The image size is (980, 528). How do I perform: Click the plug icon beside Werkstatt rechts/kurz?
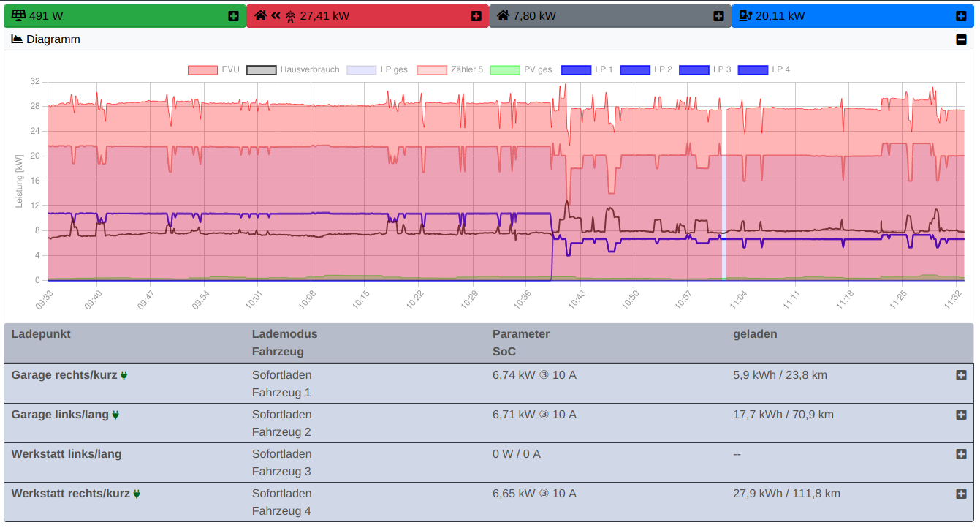(x=137, y=494)
